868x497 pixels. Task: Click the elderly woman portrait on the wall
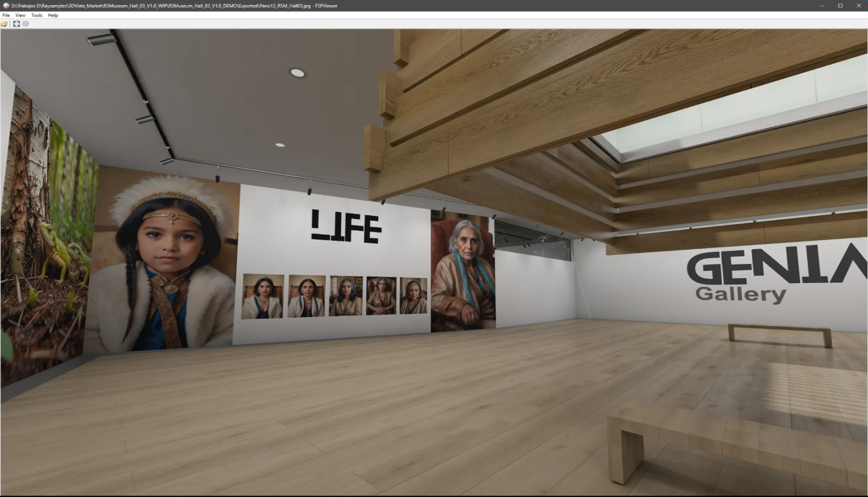click(462, 272)
